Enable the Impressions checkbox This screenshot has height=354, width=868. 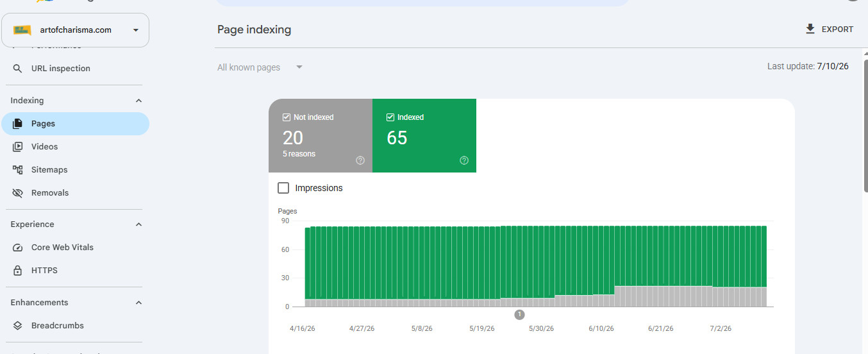(x=283, y=188)
